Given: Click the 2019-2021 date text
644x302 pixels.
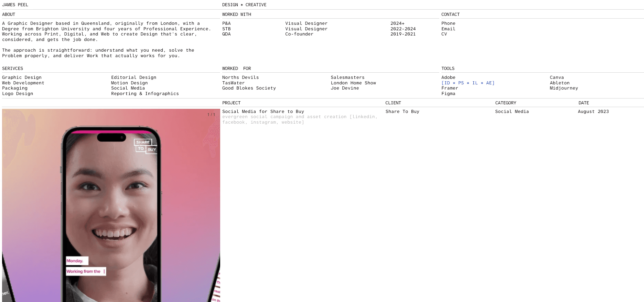Looking at the screenshot, I should point(403,34).
